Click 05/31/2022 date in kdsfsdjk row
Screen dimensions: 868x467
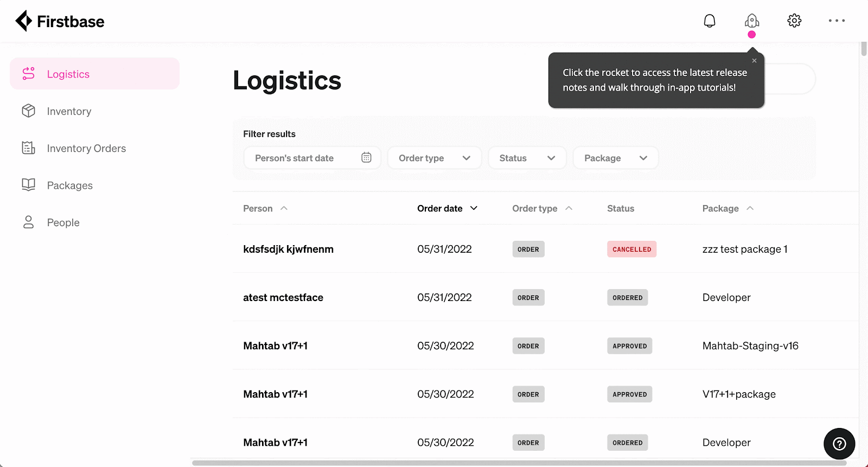pyautogui.click(x=444, y=249)
